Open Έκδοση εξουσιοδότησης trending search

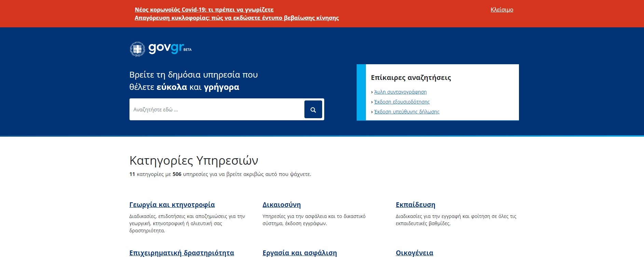pos(402,102)
